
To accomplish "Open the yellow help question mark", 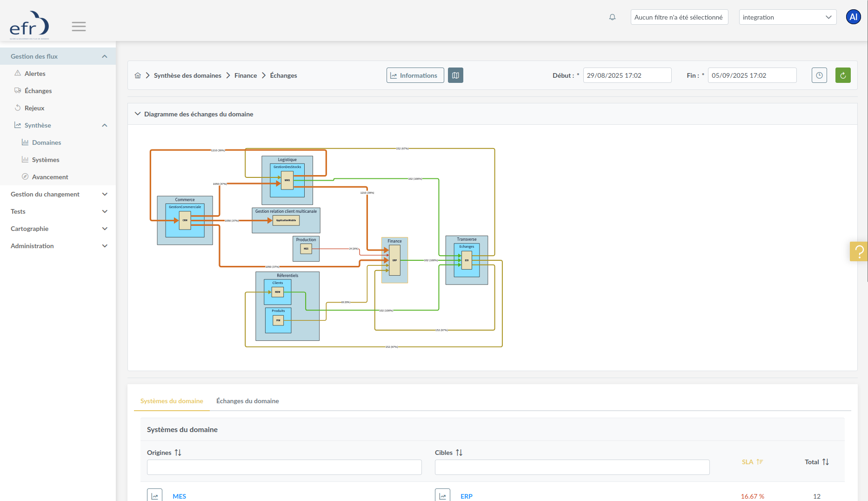I will click(x=859, y=251).
